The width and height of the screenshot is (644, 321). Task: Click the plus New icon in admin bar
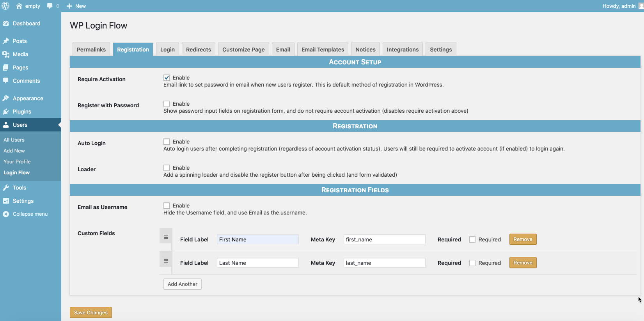pos(69,6)
